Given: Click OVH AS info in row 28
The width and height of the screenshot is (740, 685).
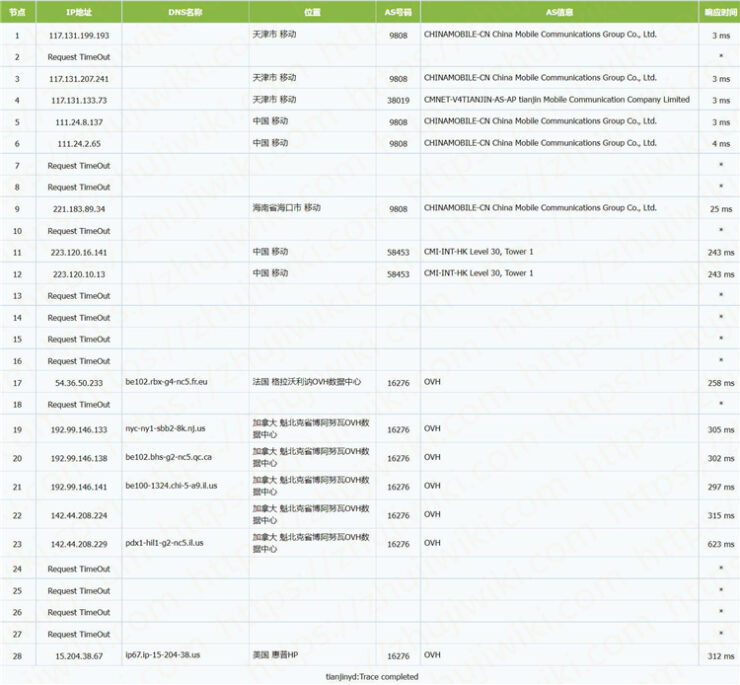Looking at the screenshot, I should [x=432, y=655].
